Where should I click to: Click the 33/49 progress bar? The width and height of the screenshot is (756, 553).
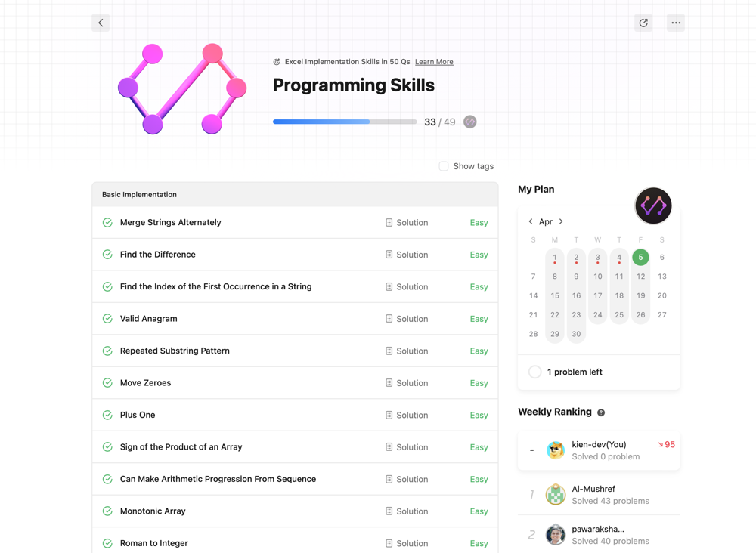pos(345,122)
